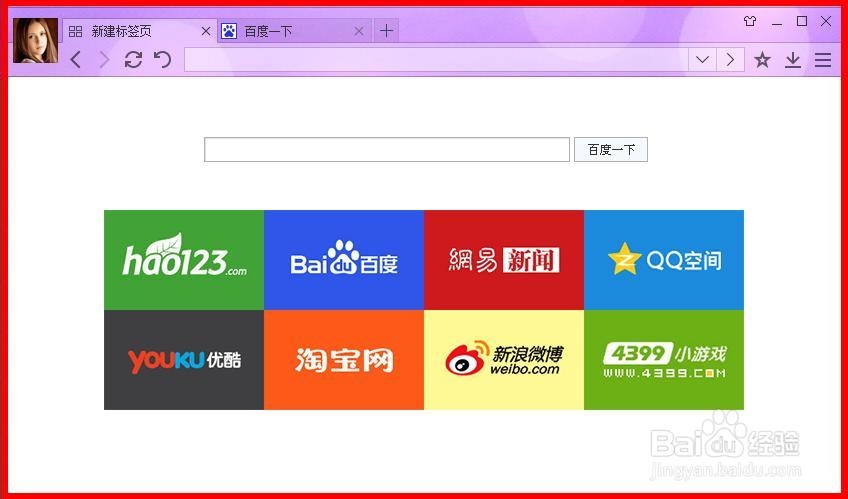The image size is (848, 499).
Task: Expand the address bar dropdown arrow
Action: pyautogui.click(x=703, y=59)
